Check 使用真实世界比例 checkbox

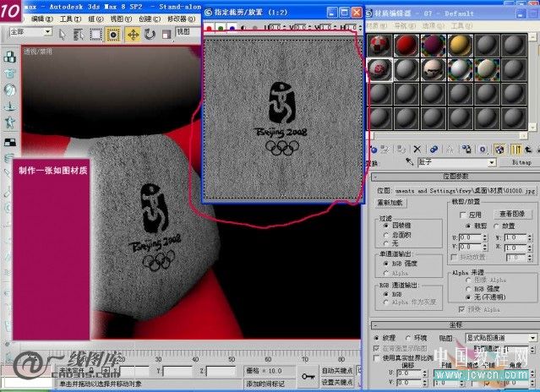click(377, 358)
